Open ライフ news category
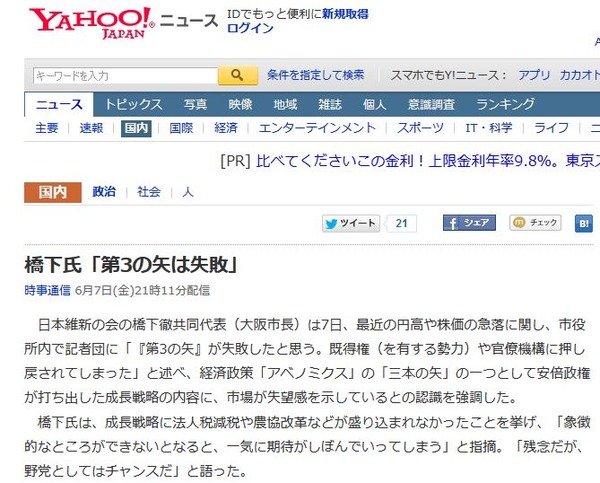Image resolution: width=600 pixels, height=483 pixels. [551, 128]
